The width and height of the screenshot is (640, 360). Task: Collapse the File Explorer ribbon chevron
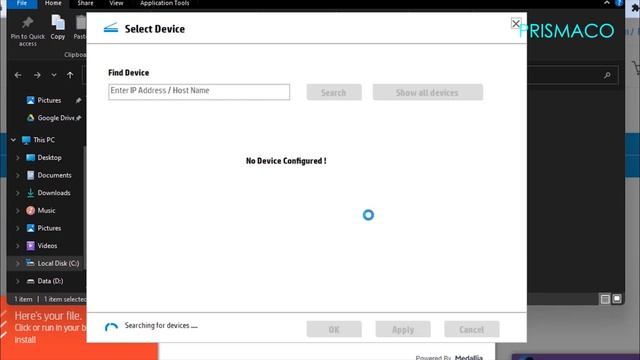point(607,3)
